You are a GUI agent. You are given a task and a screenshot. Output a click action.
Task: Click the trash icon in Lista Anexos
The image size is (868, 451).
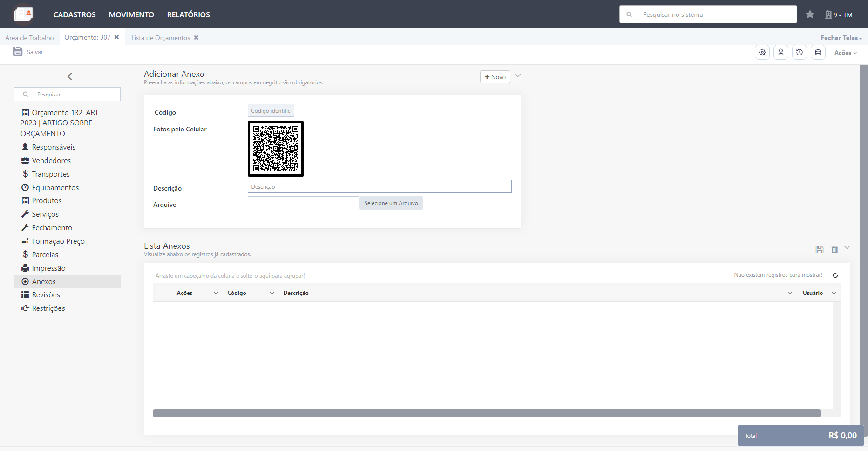click(834, 249)
